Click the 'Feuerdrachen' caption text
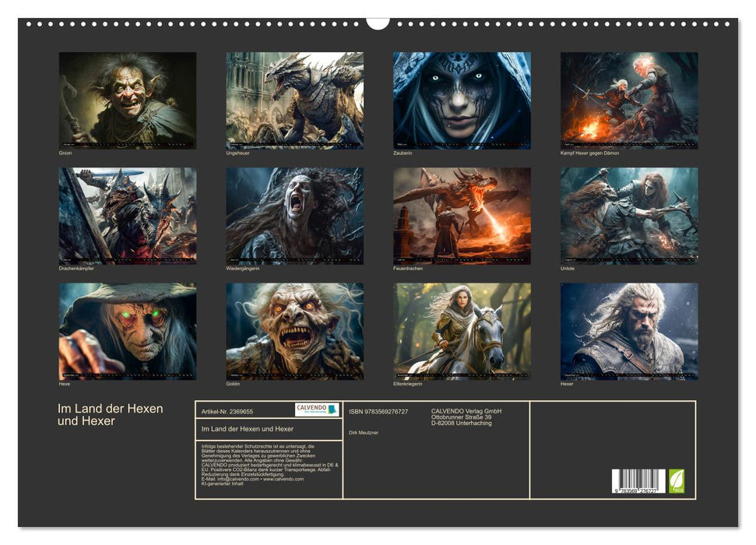Image resolution: width=756 pixels, height=545 pixels. click(408, 268)
